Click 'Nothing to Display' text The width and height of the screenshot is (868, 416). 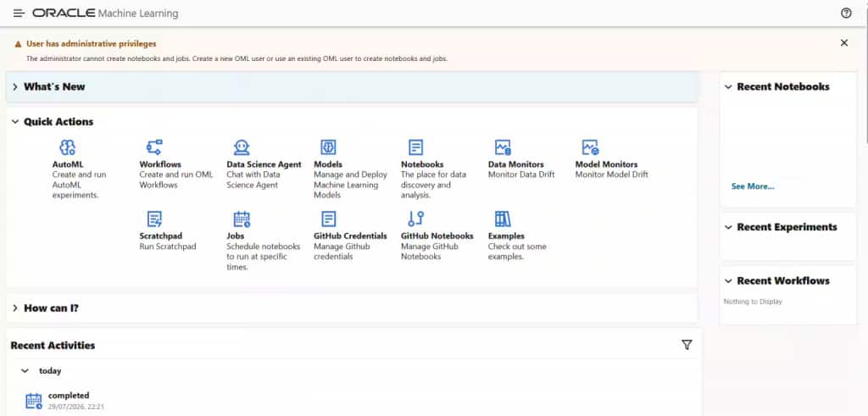[753, 302]
